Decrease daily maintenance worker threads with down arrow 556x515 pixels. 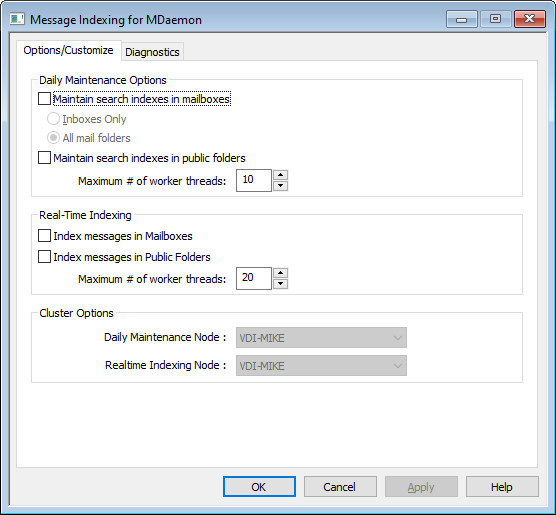[x=280, y=185]
